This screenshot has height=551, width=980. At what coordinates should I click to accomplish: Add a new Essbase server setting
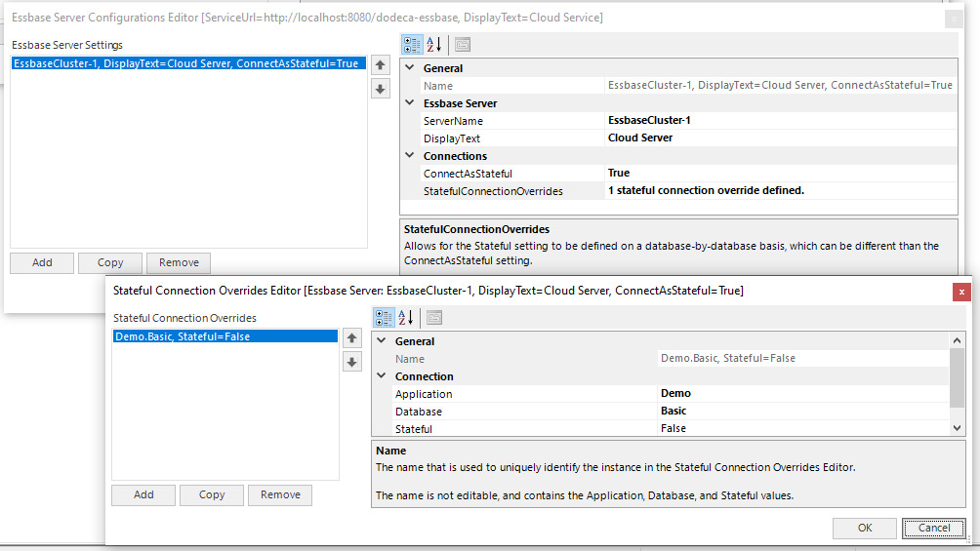click(42, 263)
